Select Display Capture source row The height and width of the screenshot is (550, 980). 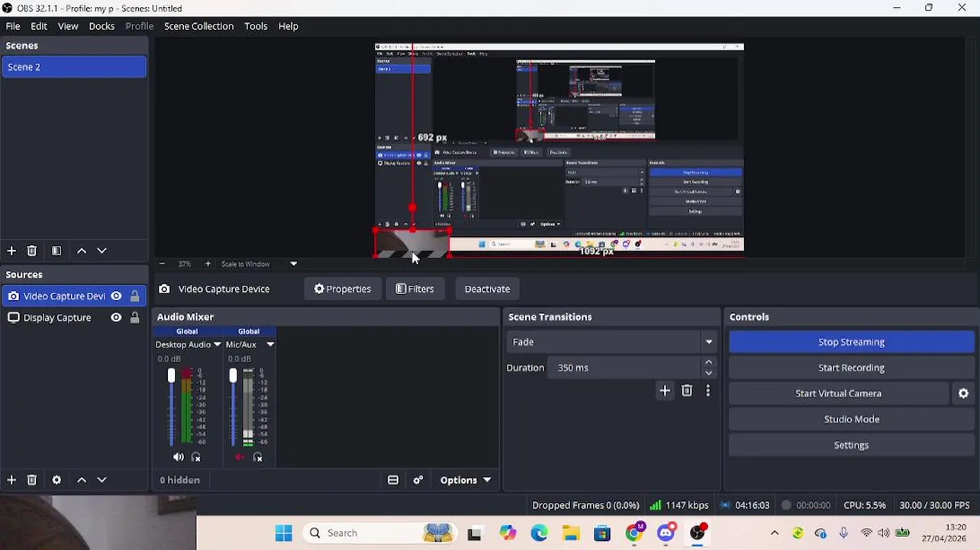[x=73, y=318]
